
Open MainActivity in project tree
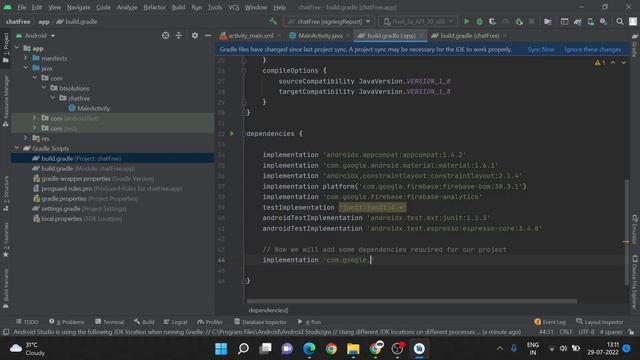89,108
